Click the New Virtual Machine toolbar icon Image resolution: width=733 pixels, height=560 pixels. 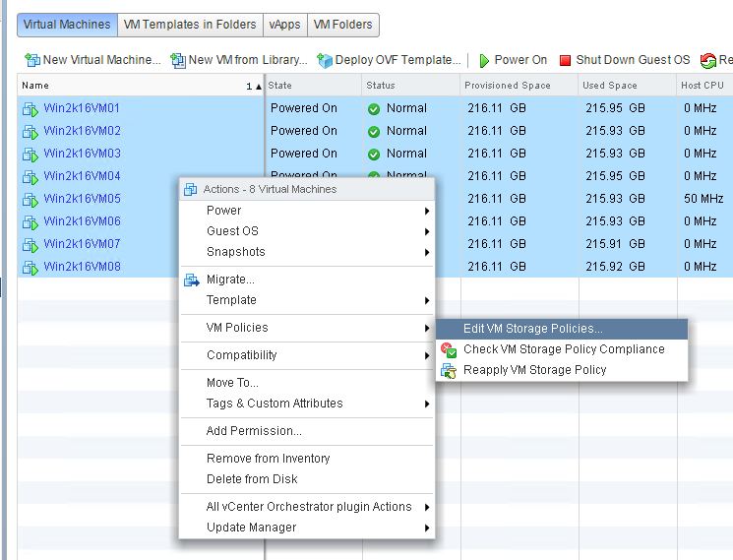pyautogui.click(x=32, y=60)
